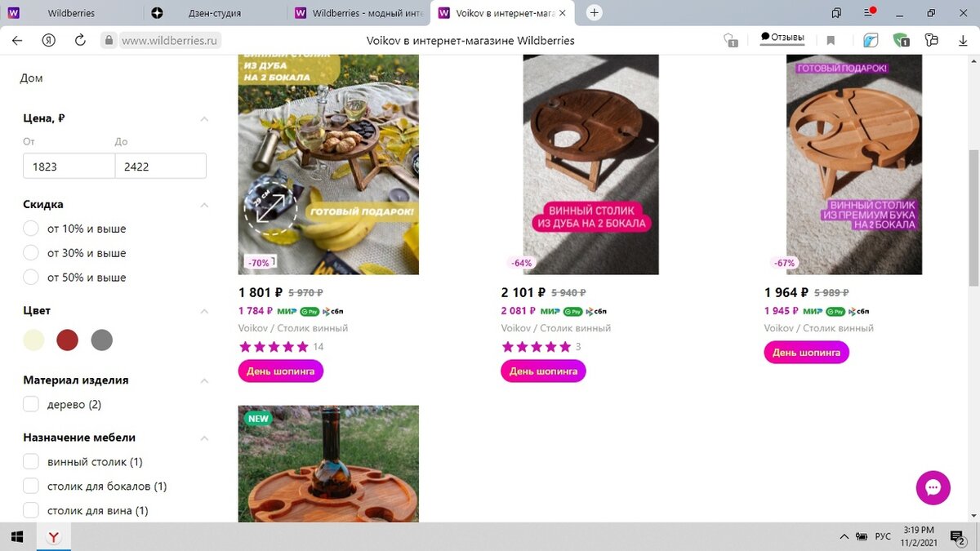Collapse the 'Цвет' filter section

click(204, 311)
